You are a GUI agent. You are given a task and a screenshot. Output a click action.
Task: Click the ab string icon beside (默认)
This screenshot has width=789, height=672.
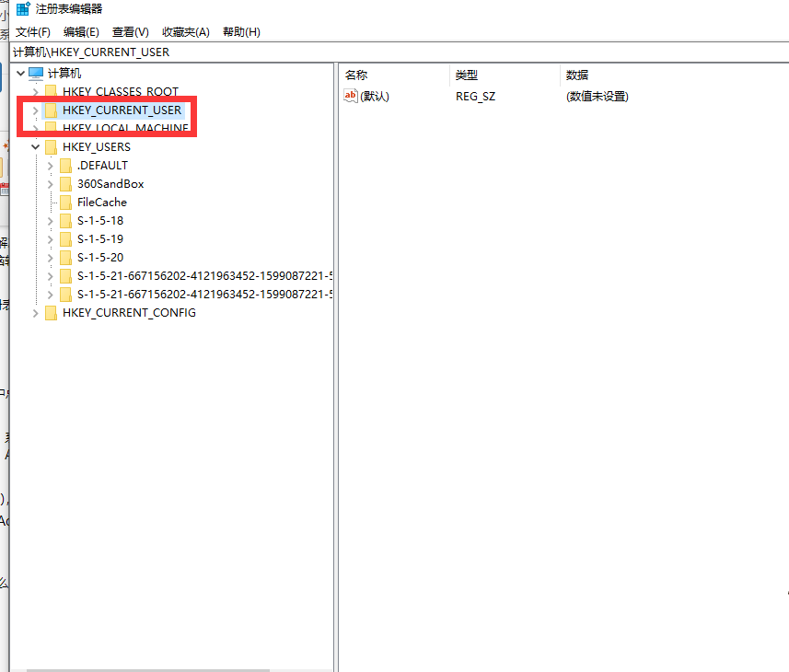point(351,96)
